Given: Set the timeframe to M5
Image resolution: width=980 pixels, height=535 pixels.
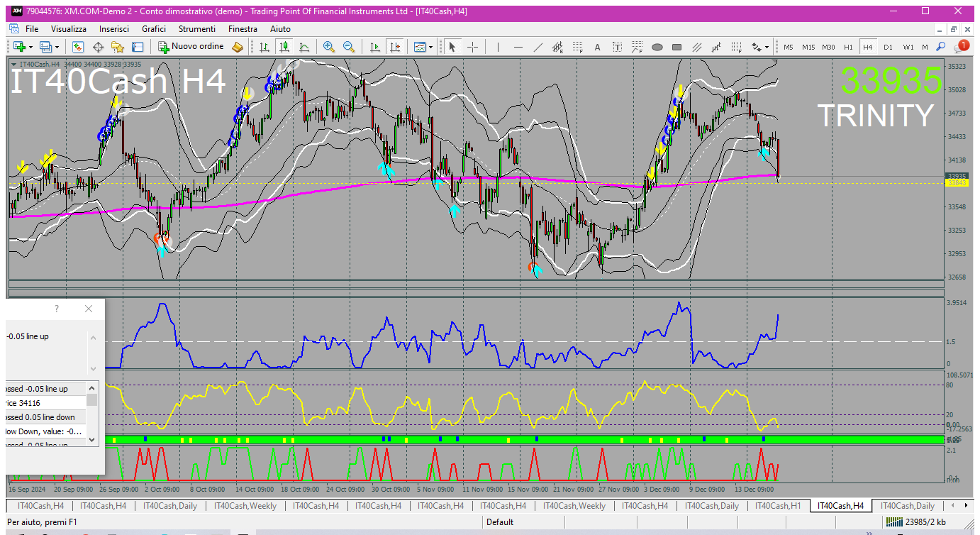Looking at the screenshot, I should pos(789,47).
